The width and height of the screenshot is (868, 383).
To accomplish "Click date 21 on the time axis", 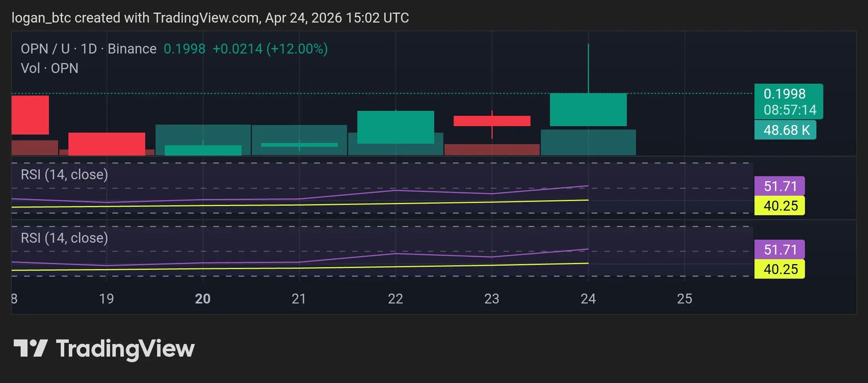I will [x=299, y=299].
